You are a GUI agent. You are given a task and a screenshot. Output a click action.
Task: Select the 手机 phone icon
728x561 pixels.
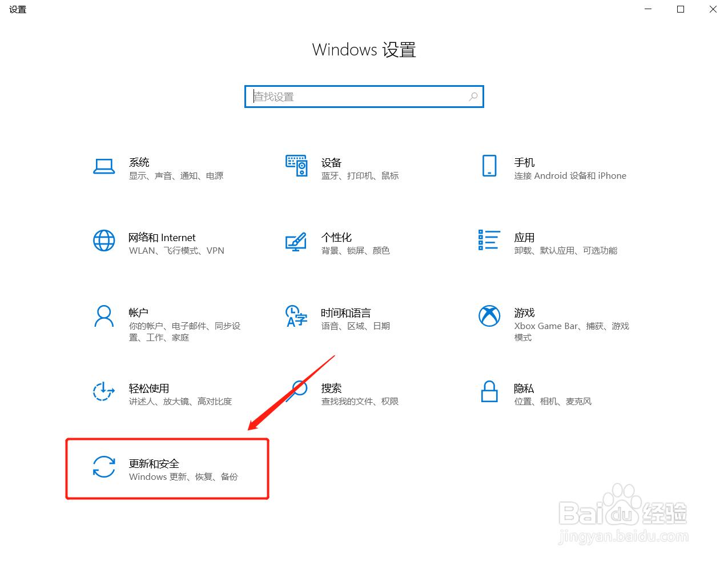click(489, 167)
